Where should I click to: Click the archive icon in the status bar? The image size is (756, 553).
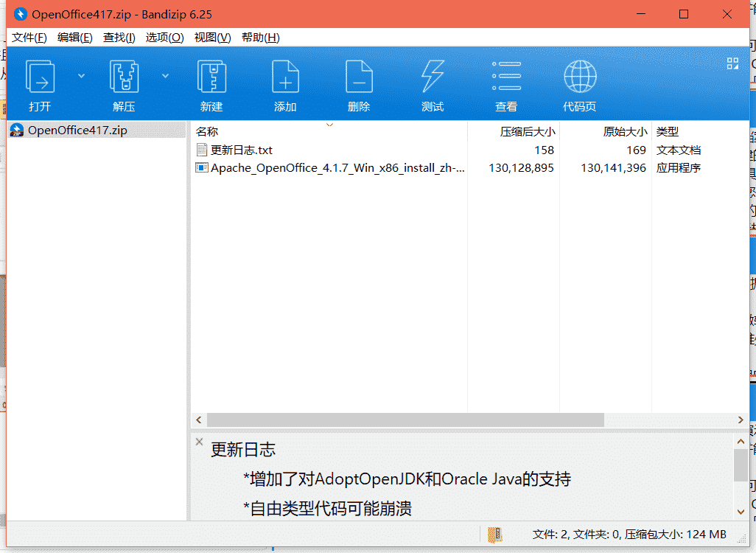pos(495,535)
